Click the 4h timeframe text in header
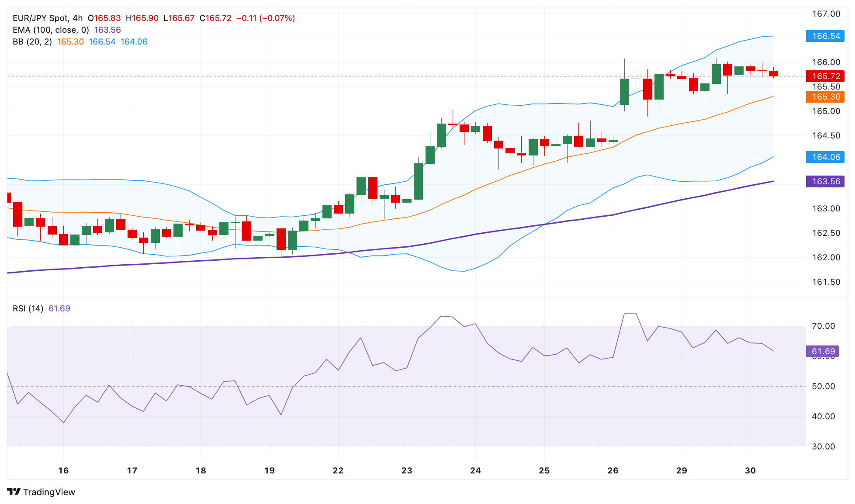This screenshot has width=855, height=504. point(78,18)
